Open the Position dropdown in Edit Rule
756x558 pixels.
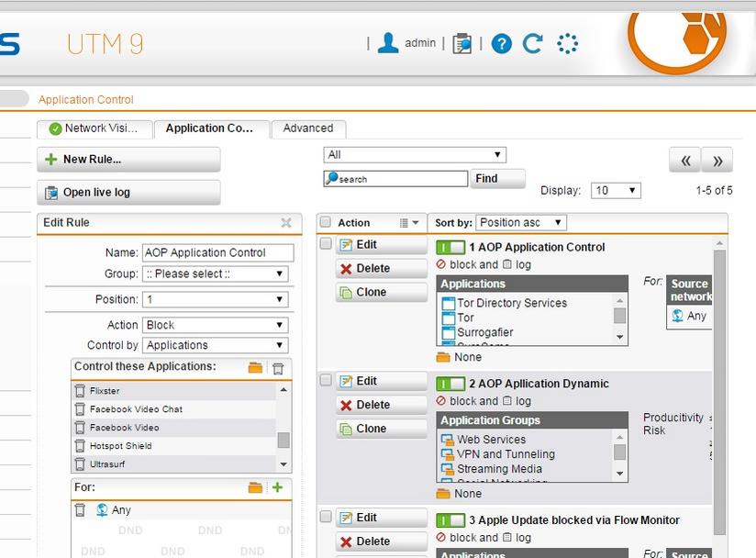[x=215, y=299]
